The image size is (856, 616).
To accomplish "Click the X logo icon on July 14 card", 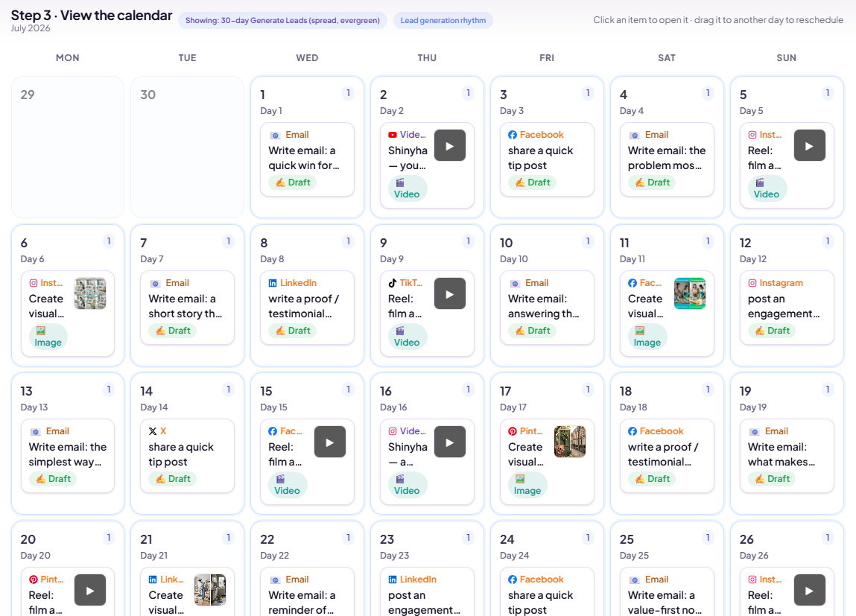I will coord(153,431).
